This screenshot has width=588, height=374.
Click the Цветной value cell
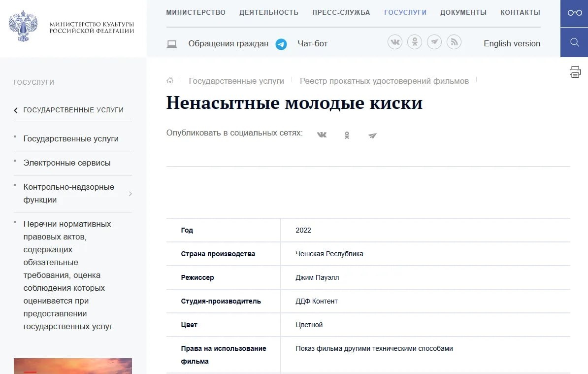[309, 325]
